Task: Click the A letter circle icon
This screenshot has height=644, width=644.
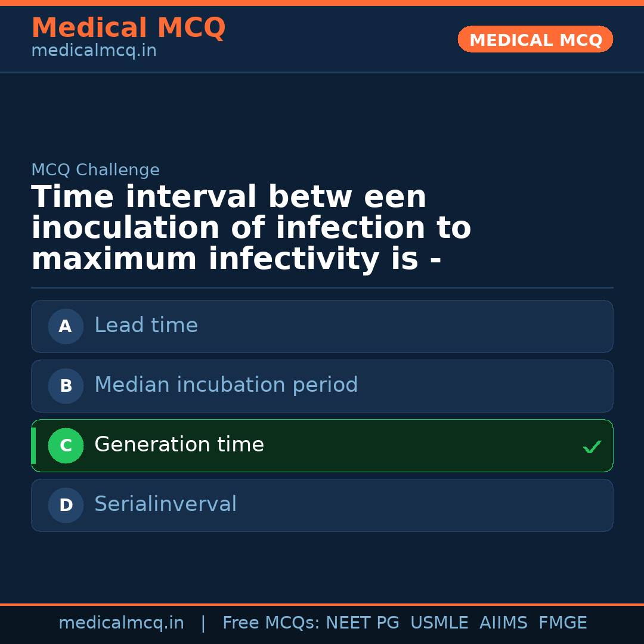Action: 66,326
